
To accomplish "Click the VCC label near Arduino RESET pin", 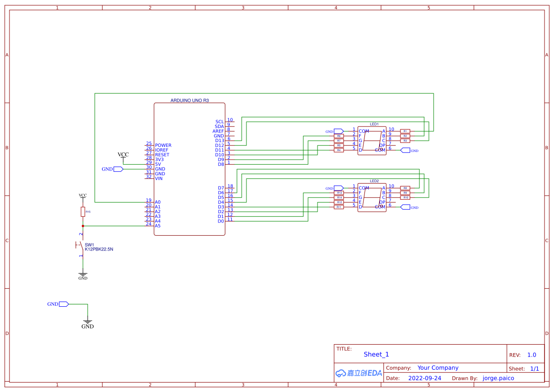I will 123,154.
